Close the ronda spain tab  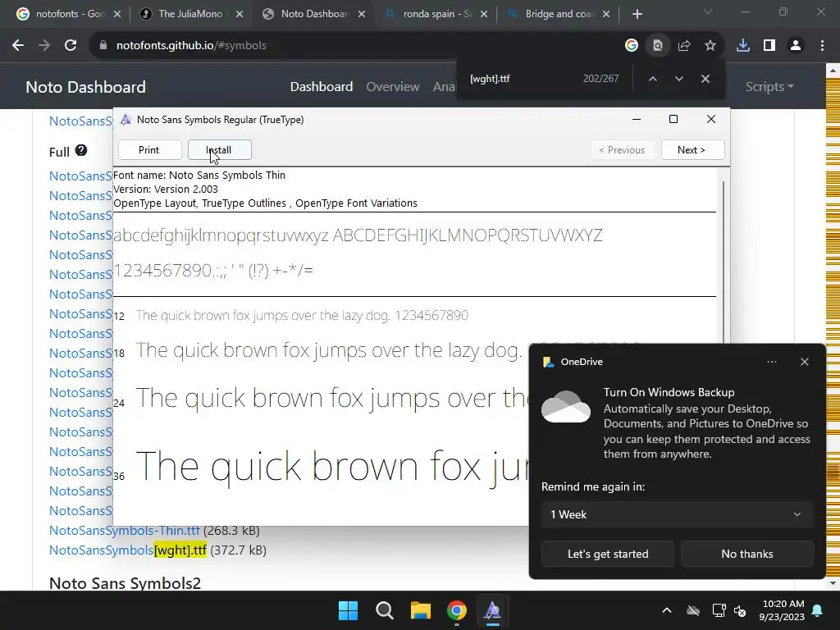(x=484, y=14)
